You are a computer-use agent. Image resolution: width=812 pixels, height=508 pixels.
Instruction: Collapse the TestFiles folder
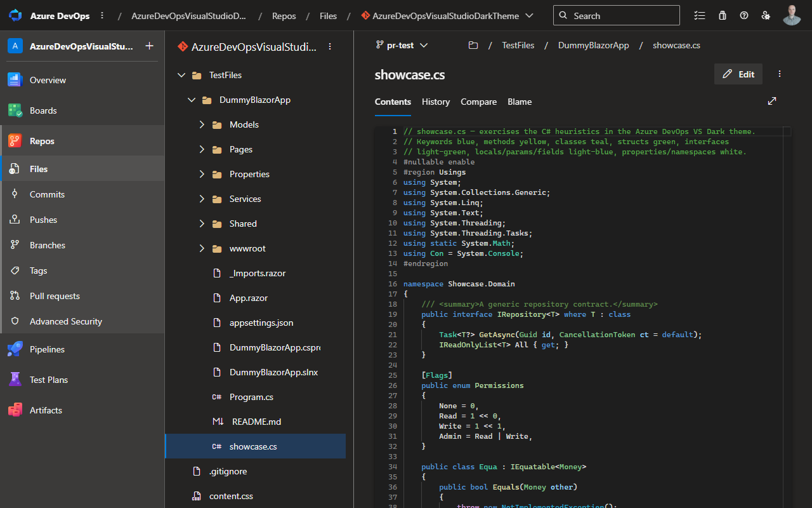coord(181,75)
